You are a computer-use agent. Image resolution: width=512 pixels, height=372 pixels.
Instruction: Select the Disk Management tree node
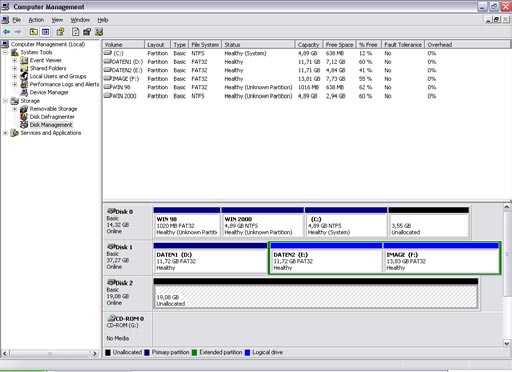coord(51,125)
